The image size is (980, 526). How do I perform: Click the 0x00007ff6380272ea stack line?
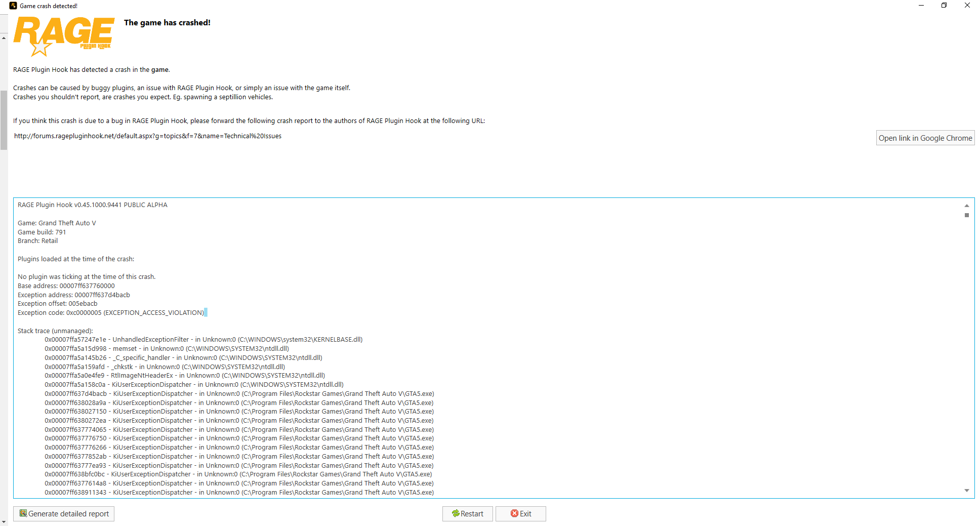click(x=239, y=421)
